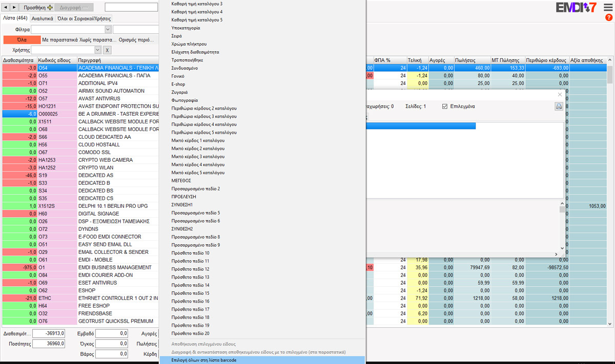Click the Διαθεσιμότ... total field
615x364 pixels.
49,334
